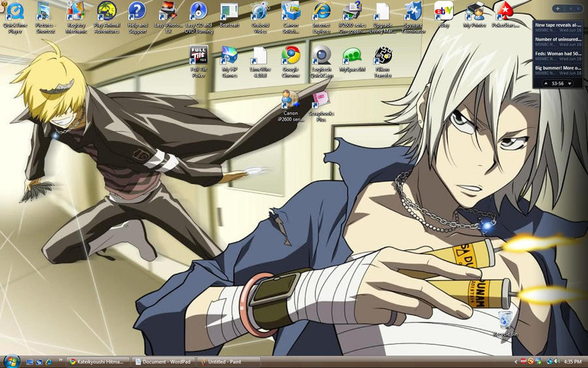
Task: Select the Upgrade Living Mar... file icon
Action: click(x=382, y=18)
